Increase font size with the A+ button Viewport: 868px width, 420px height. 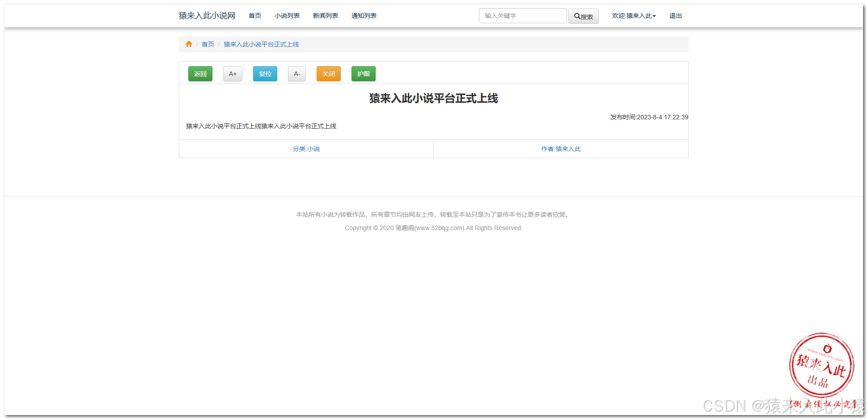[x=233, y=74]
